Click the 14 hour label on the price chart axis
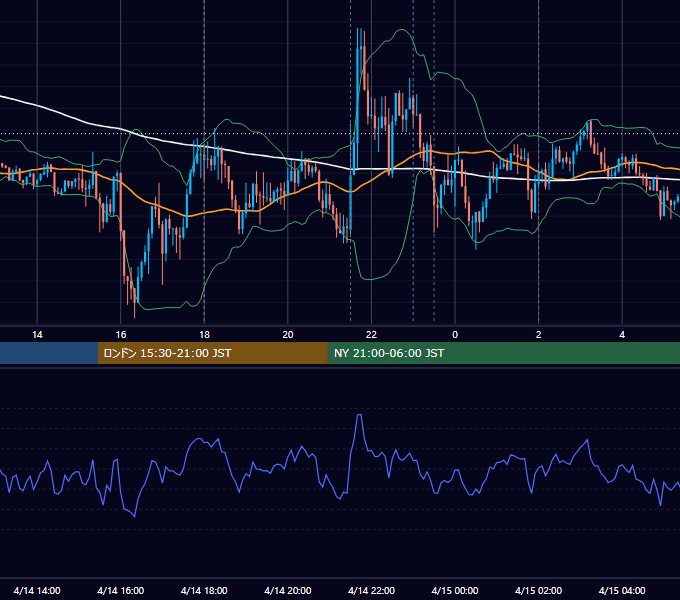Screen dimensions: 680x600 point(37,335)
